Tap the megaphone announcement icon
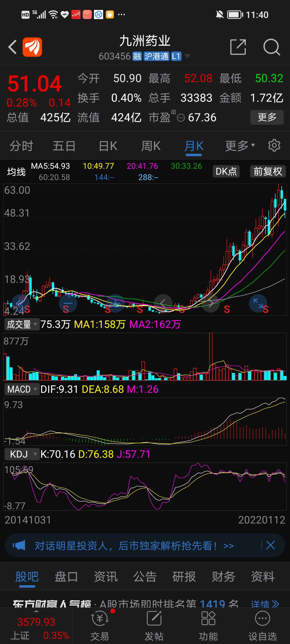 (19, 545)
